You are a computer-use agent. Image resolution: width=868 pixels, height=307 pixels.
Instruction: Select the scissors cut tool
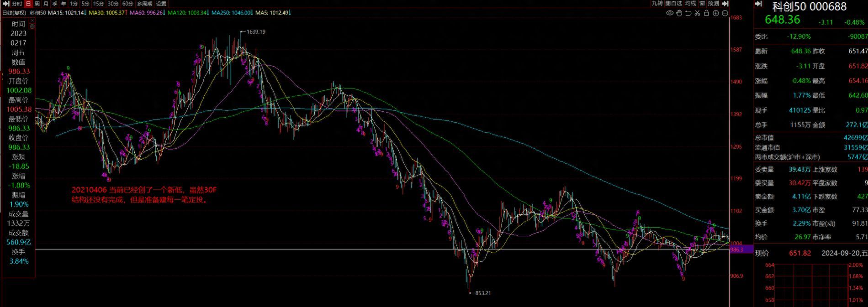tap(697, 13)
